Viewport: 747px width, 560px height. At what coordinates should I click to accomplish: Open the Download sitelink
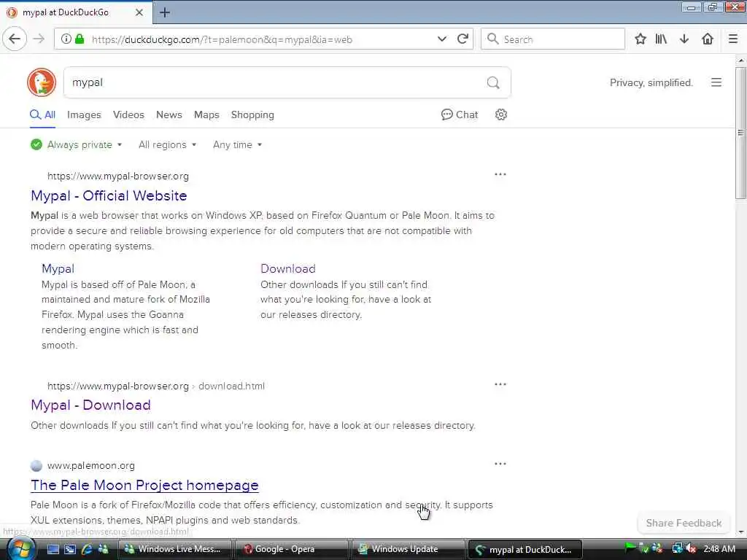(x=287, y=268)
